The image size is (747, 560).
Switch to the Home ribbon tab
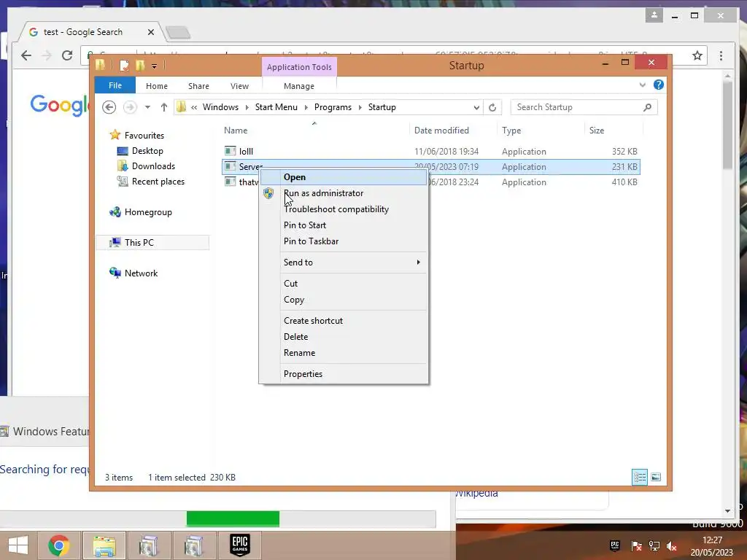click(x=157, y=86)
